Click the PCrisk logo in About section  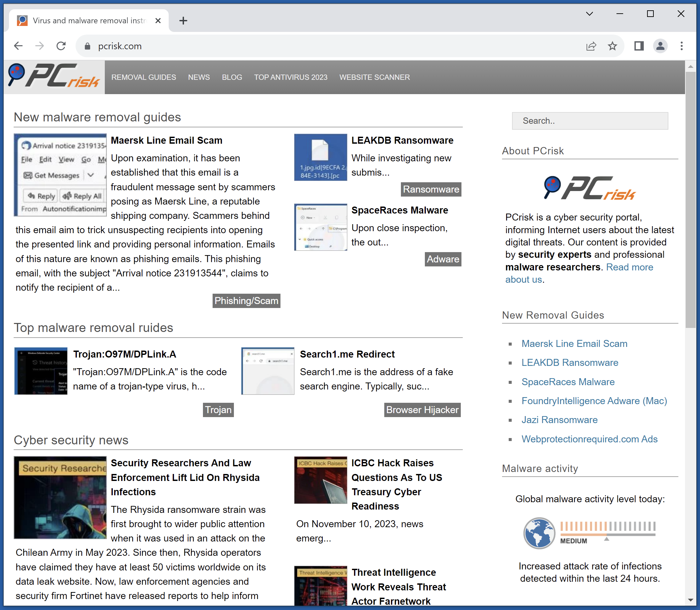point(590,188)
